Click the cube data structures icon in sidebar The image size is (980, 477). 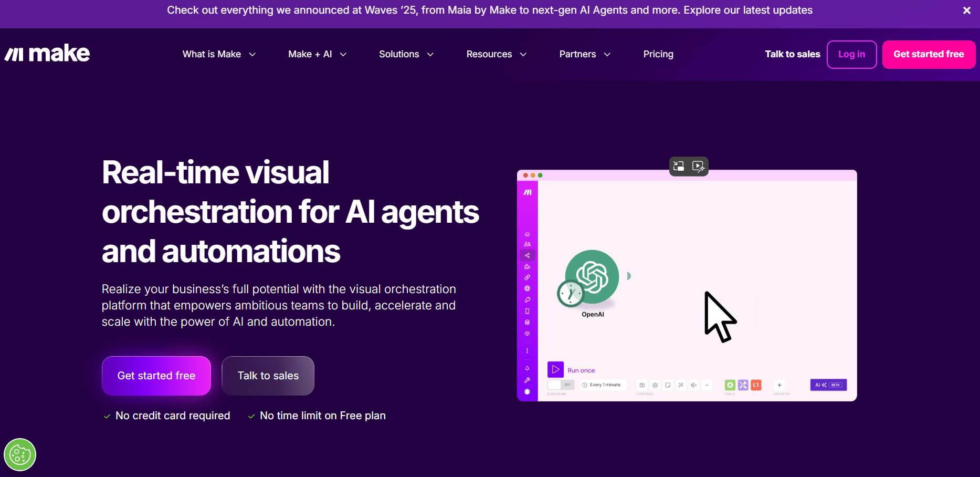point(528,334)
